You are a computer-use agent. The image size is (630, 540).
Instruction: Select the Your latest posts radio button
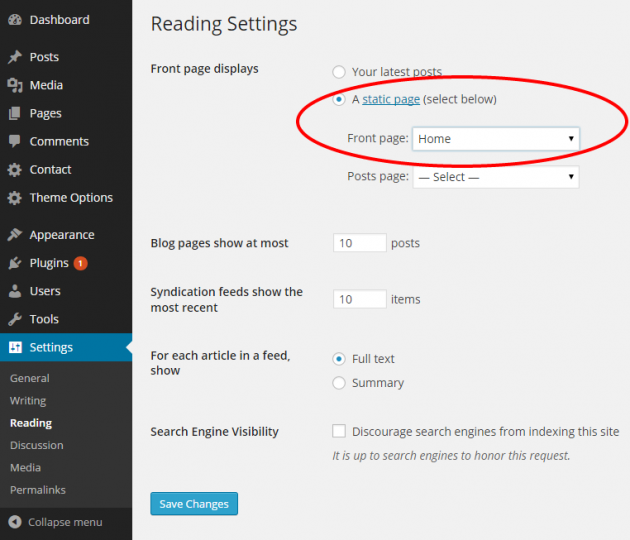(339, 72)
